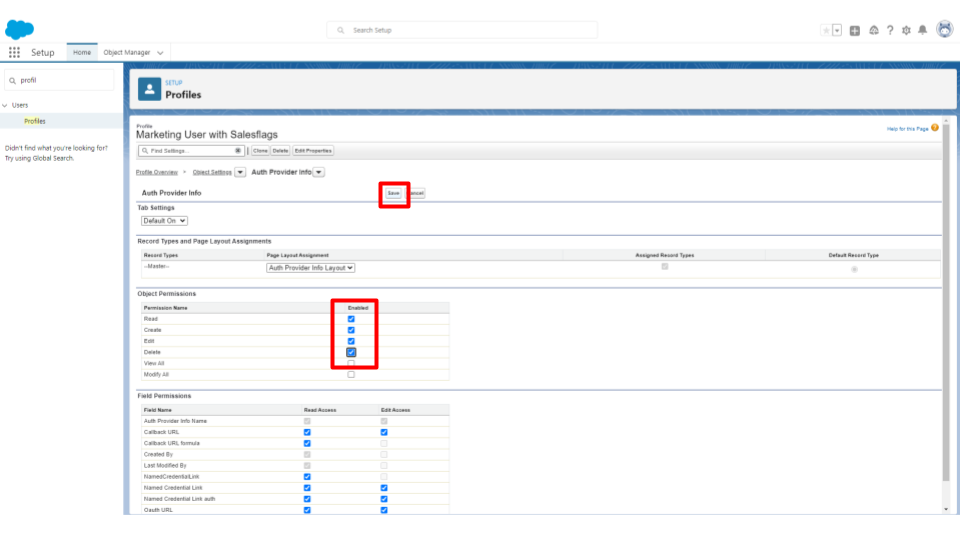Viewport: 960px width, 540px height.
Task: Toggle NamedCredentialLink Read Access checkbox
Action: tap(307, 477)
